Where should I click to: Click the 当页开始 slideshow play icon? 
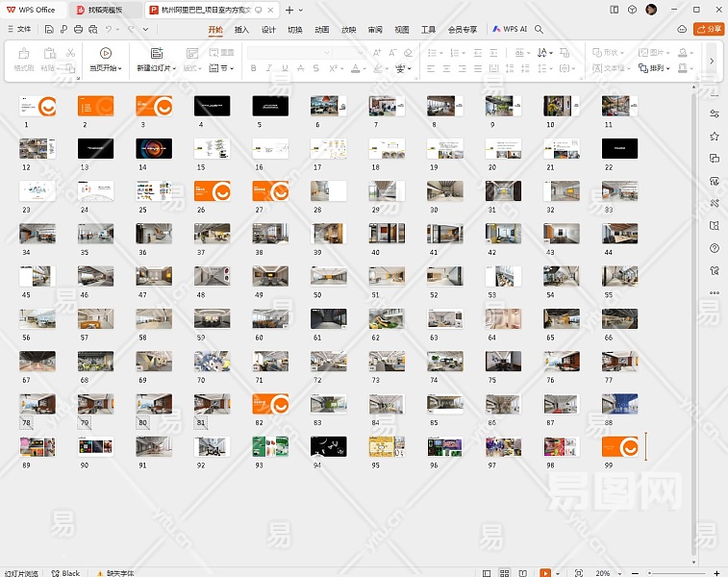106,53
